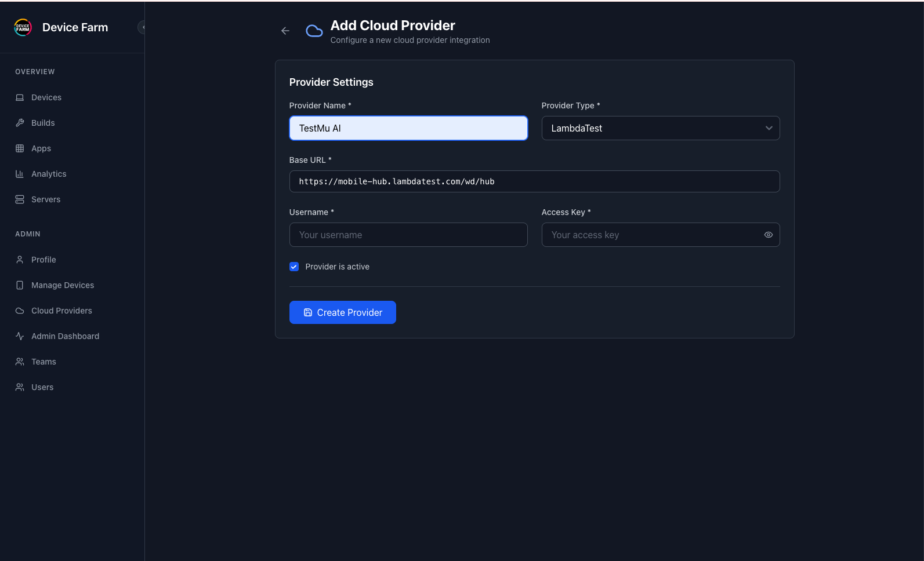The height and width of the screenshot is (561, 924).
Task: Click the cloud icon beside Add Cloud Provider
Action: (314, 31)
